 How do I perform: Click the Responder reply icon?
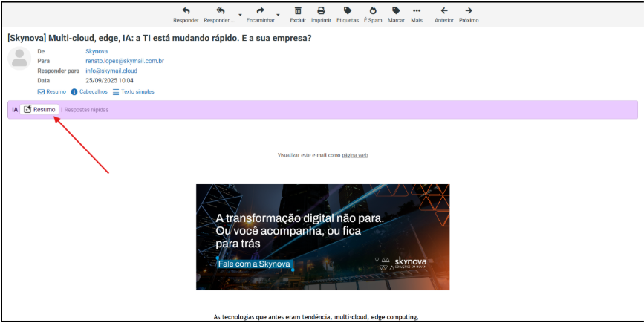[185, 11]
